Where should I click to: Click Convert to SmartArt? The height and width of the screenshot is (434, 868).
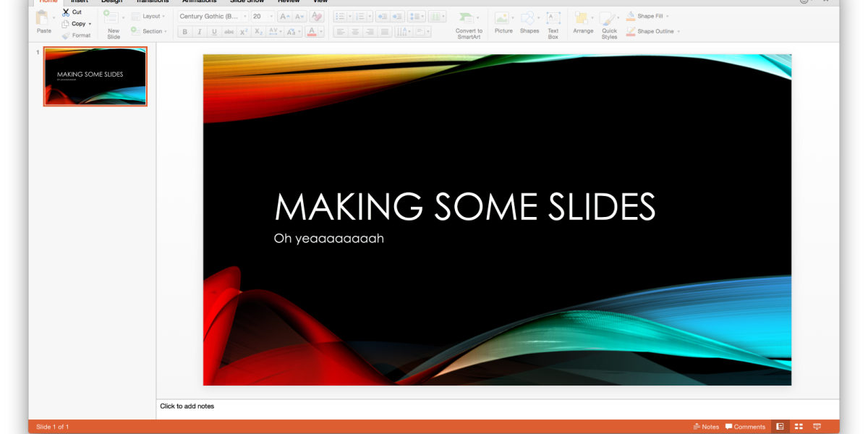point(469,24)
